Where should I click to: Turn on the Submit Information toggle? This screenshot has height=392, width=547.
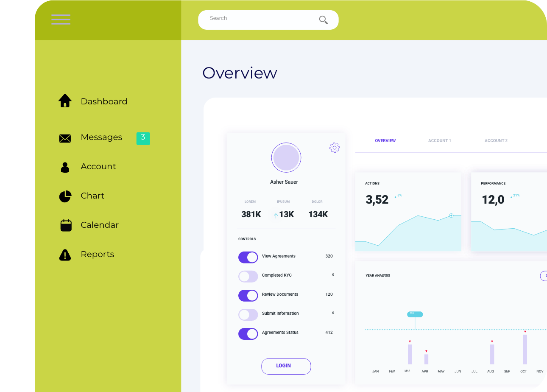(248, 314)
